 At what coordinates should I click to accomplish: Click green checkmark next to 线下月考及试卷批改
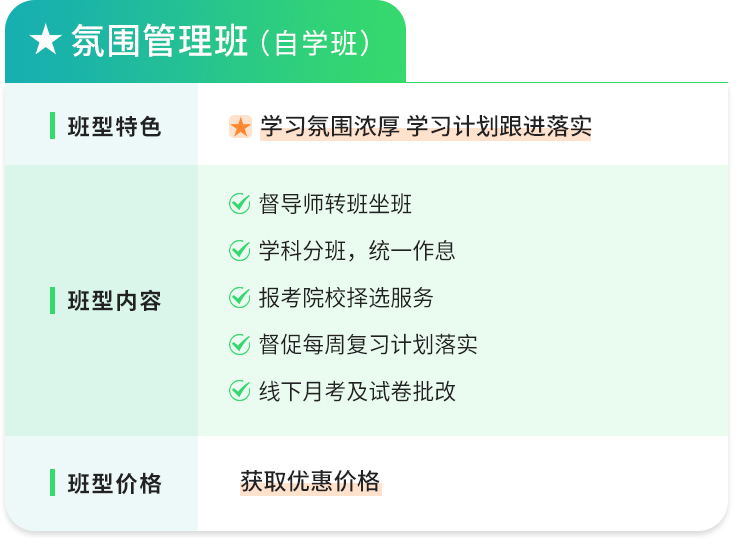point(240,391)
